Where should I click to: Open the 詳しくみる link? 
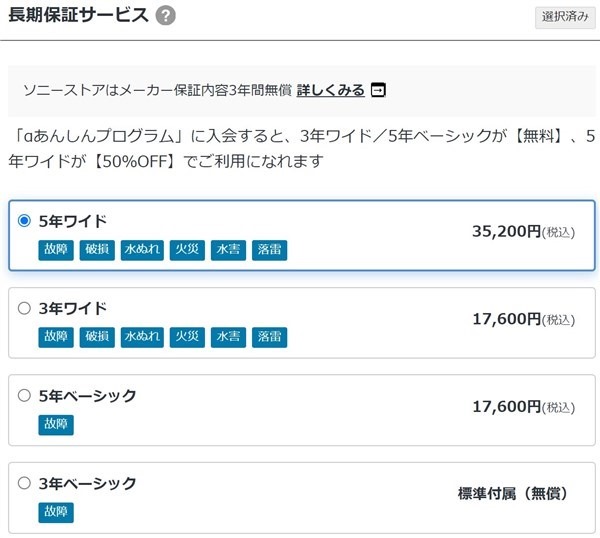point(330,90)
